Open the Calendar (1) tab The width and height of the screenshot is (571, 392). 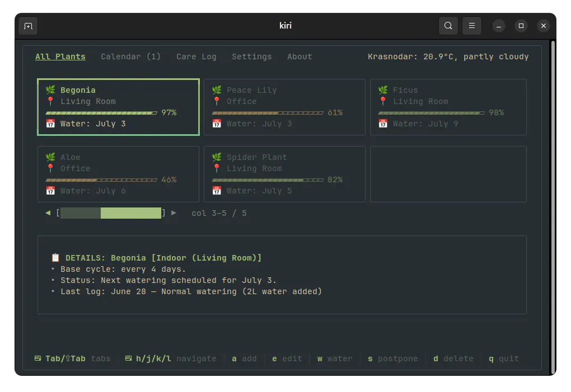point(131,56)
